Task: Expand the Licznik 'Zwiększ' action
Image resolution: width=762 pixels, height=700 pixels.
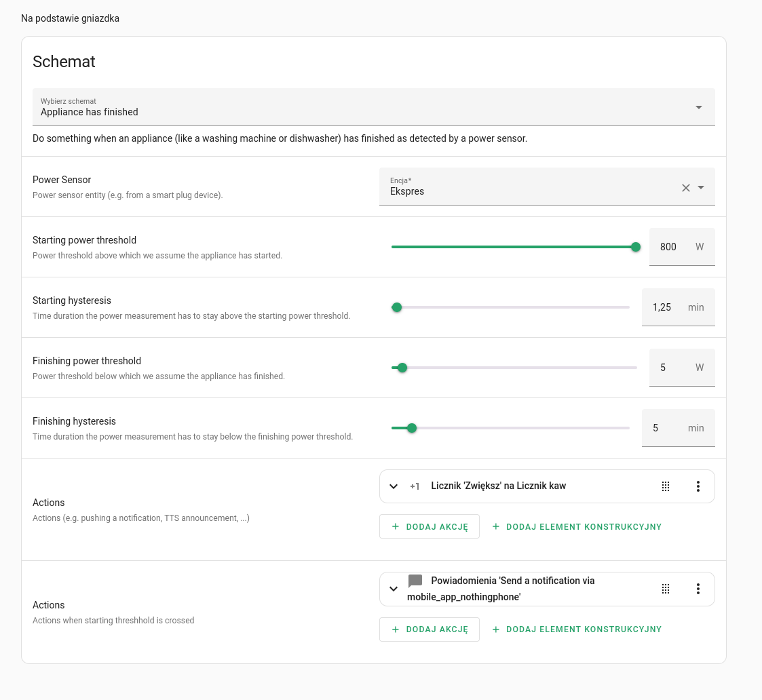Action: coord(394,486)
